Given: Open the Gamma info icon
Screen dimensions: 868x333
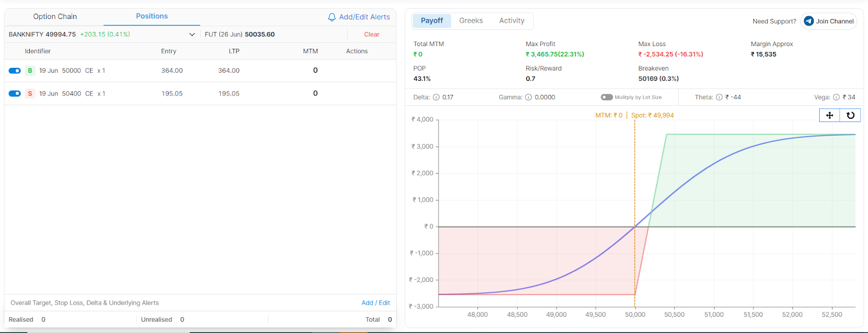Looking at the screenshot, I should [528, 98].
